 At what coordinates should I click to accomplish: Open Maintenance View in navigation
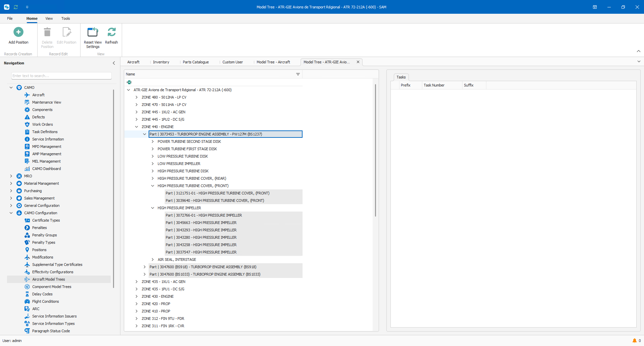click(47, 102)
